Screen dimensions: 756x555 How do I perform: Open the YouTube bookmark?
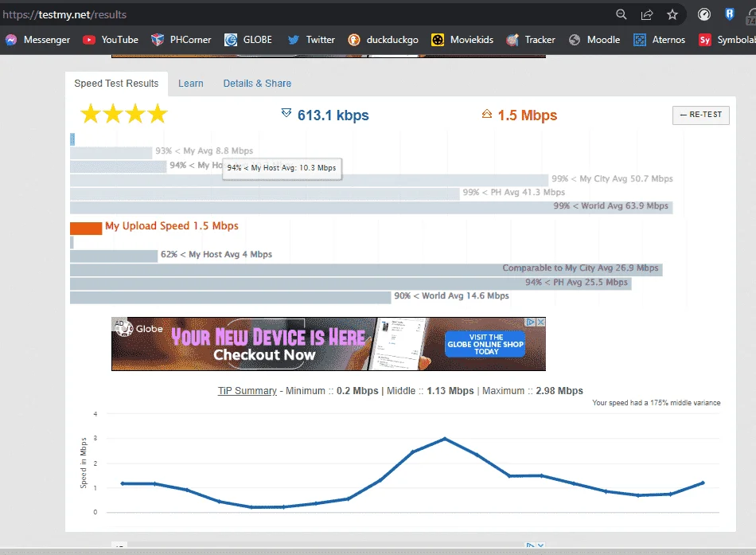pos(111,40)
